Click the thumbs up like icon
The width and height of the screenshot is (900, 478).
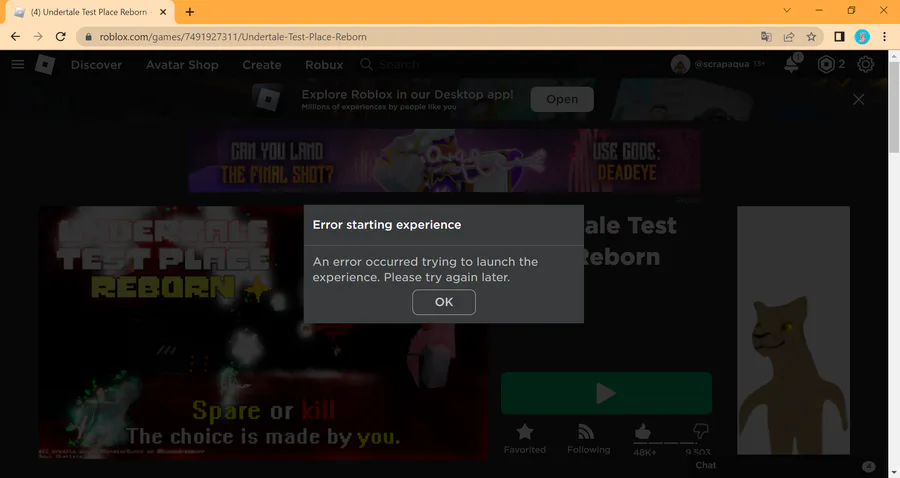click(643, 432)
